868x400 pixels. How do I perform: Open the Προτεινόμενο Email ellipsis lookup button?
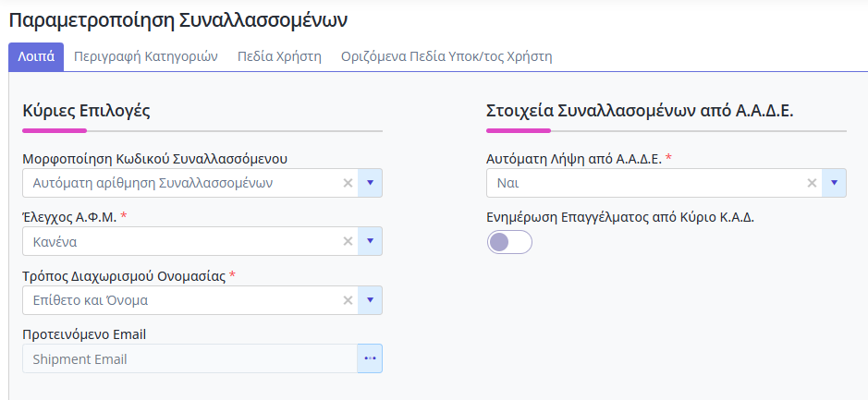(370, 358)
